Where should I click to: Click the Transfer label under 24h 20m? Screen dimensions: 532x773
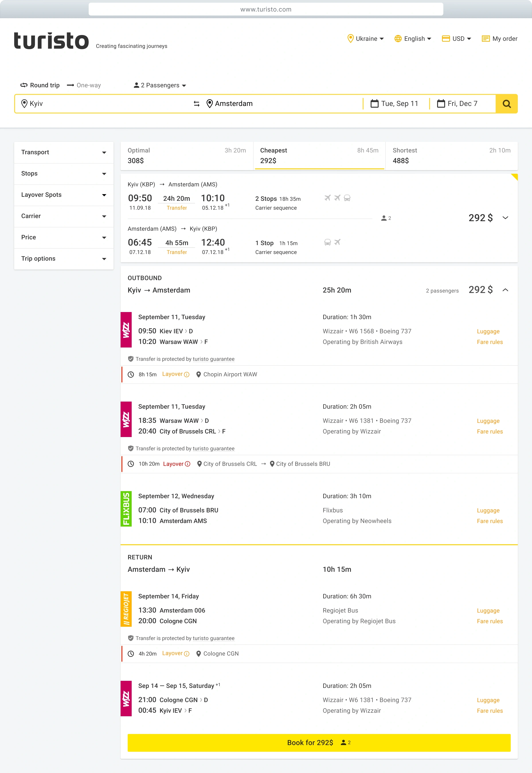pos(177,208)
